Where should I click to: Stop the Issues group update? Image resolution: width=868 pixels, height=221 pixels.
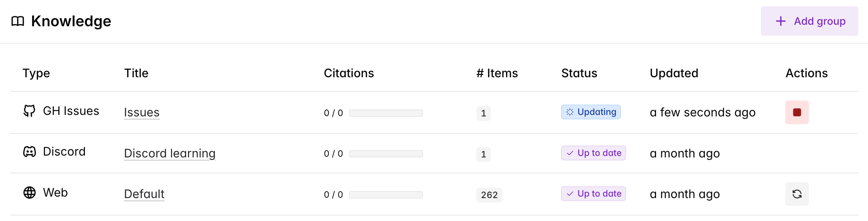797,112
